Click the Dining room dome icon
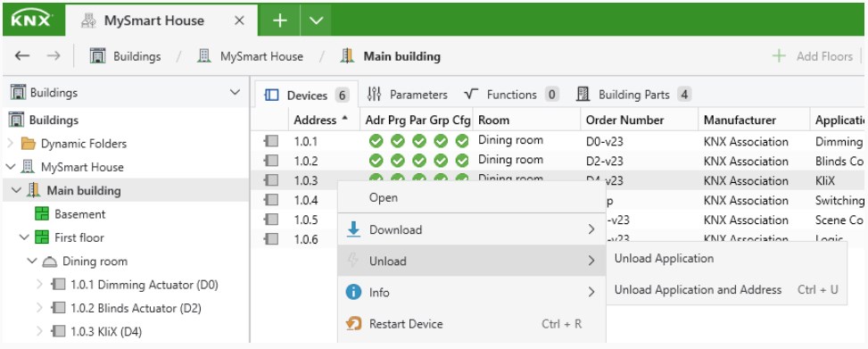868x349 pixels. pos(50,261)
